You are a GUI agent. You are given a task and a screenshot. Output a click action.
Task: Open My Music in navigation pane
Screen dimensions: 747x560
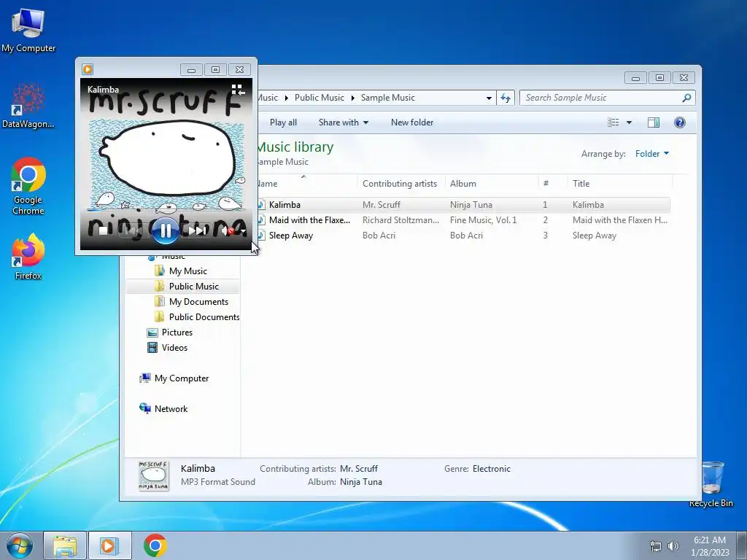point(187,271)
